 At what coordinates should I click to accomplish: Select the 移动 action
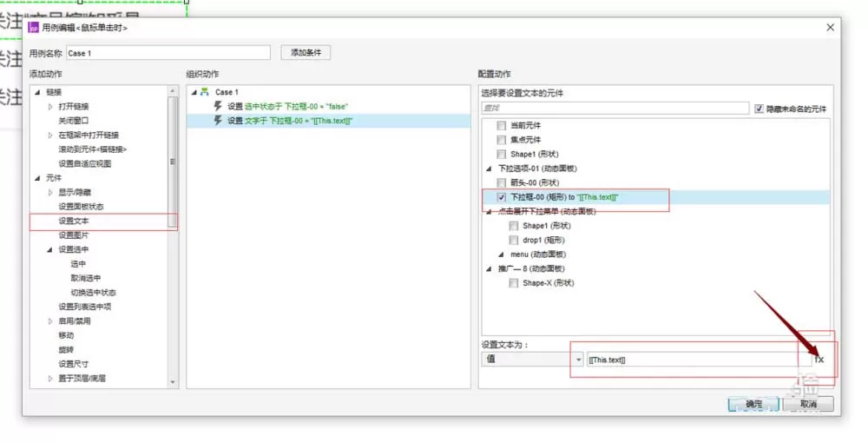pos(66,335)
